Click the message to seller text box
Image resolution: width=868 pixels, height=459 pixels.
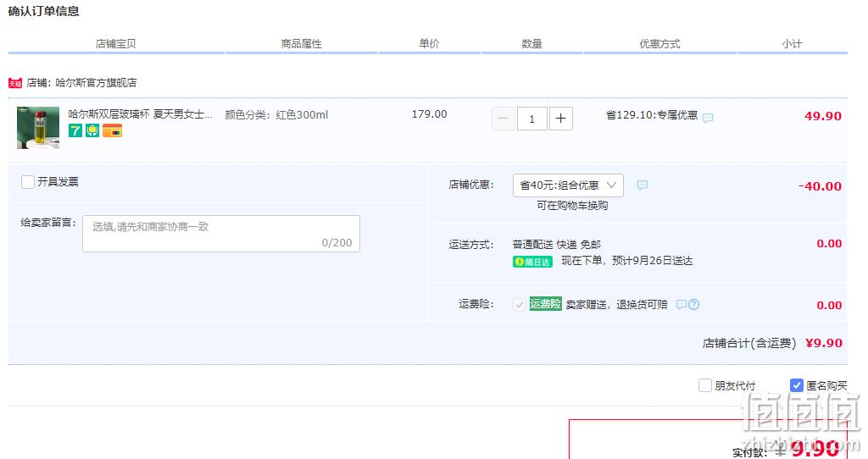(x=221, y=234)
